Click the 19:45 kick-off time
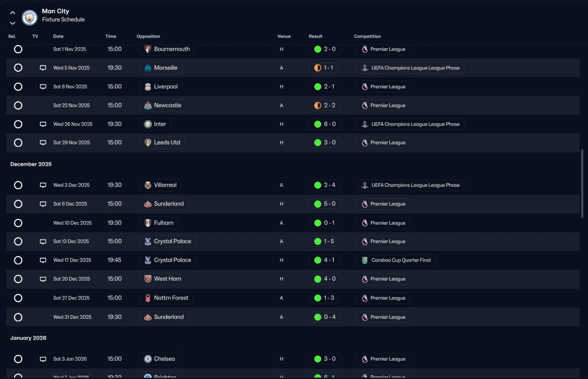Screen dimensions: 588x379 (x=114, y=260)
